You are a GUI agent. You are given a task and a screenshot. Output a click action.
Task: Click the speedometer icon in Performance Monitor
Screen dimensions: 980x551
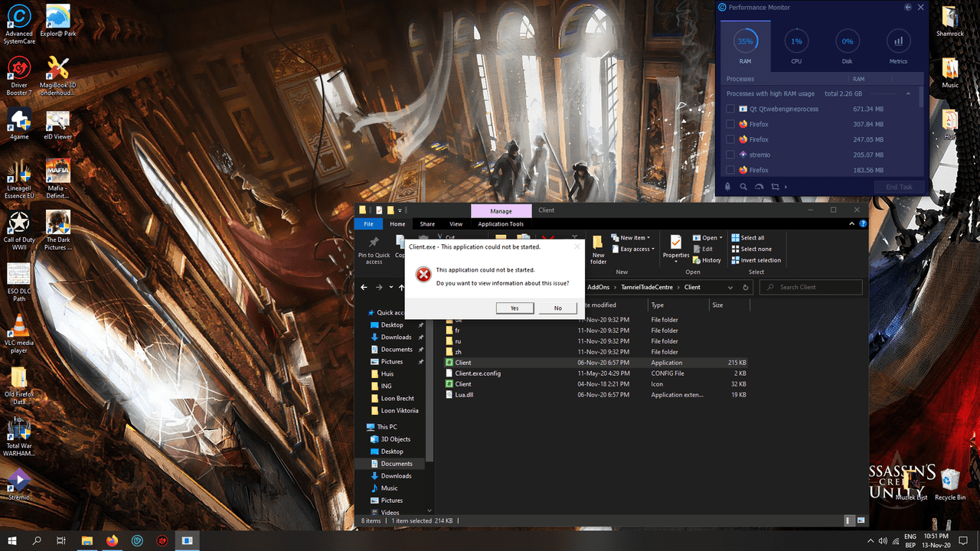pos(759,187)
